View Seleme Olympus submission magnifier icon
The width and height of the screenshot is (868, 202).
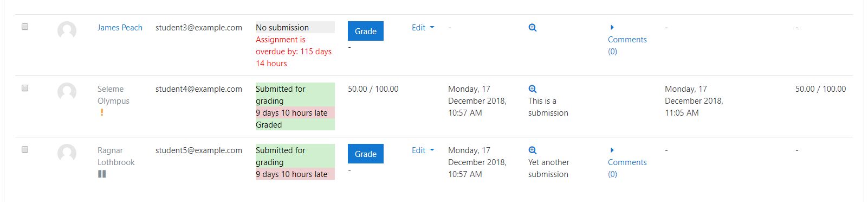pyautogui.click(x=533, y=89)
